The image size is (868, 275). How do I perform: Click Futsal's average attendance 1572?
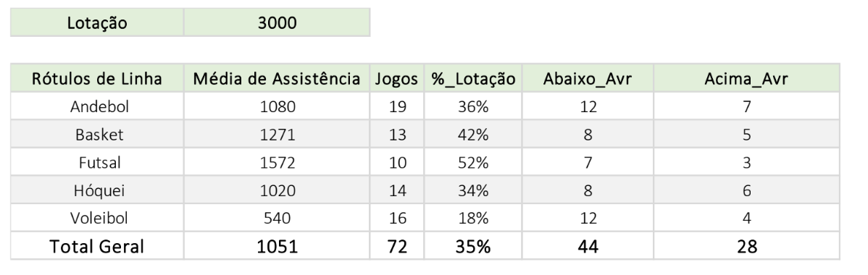(x=277, y=162)
